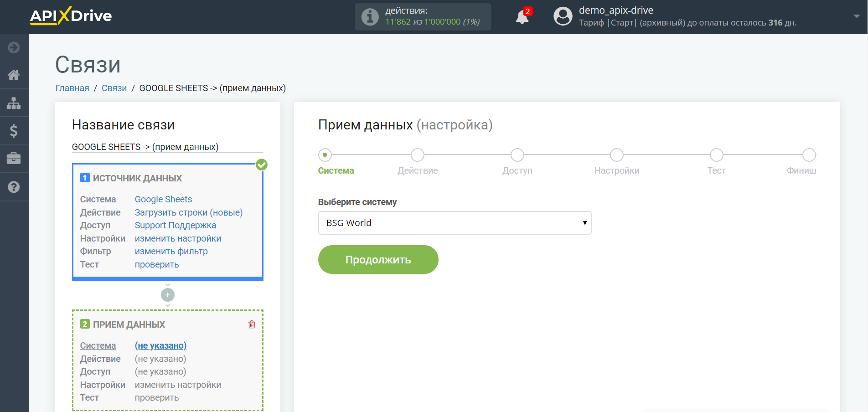Screen dimensions: 868x412
Task: Go to Главная breadcrumb
Action: (72, 88)
